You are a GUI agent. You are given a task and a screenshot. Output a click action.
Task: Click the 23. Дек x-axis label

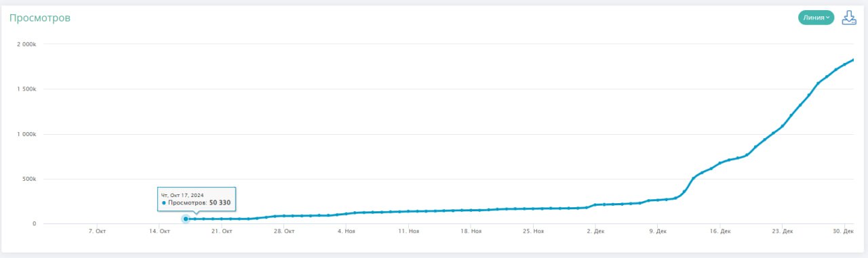(783, 232)
